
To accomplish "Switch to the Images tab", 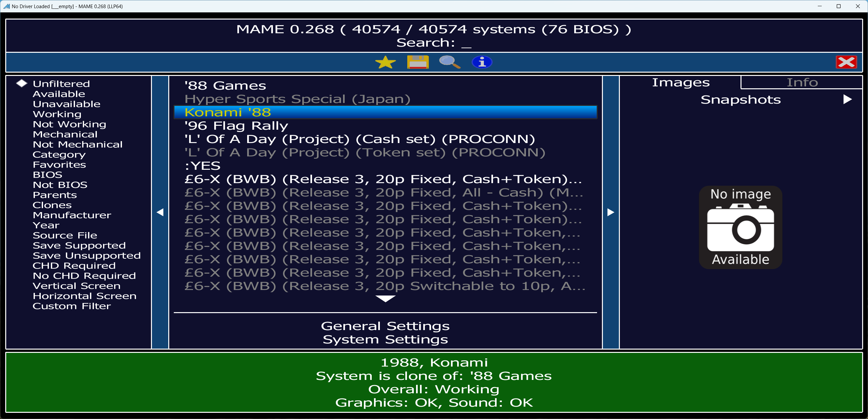I will [x=681, y=82].
